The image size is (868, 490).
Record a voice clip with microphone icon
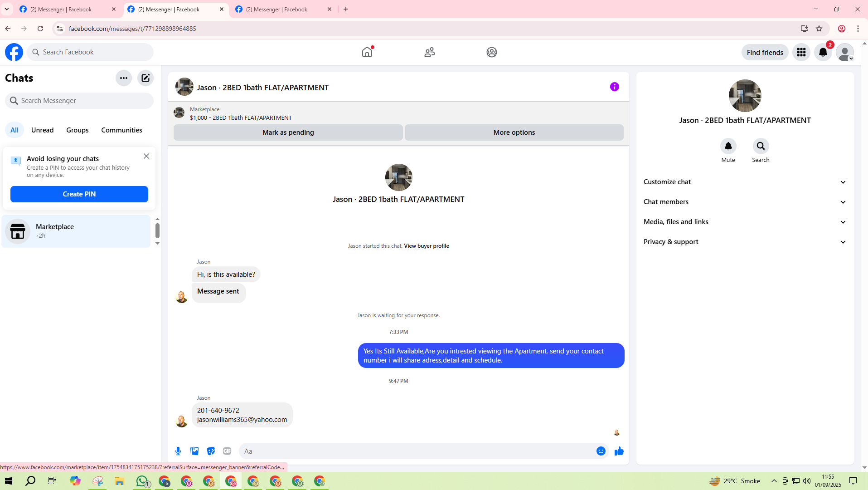178,451
